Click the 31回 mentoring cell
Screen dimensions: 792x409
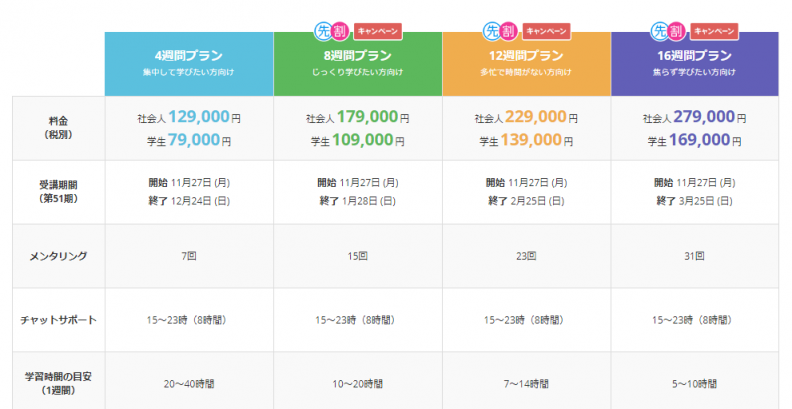tap(695, 256)
